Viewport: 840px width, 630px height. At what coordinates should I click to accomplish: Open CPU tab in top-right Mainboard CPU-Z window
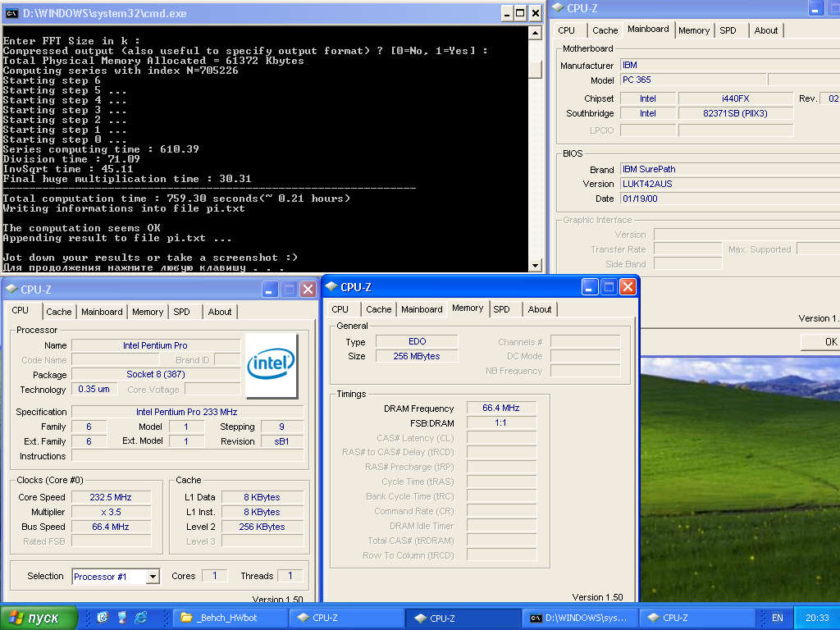coord(566,30)
